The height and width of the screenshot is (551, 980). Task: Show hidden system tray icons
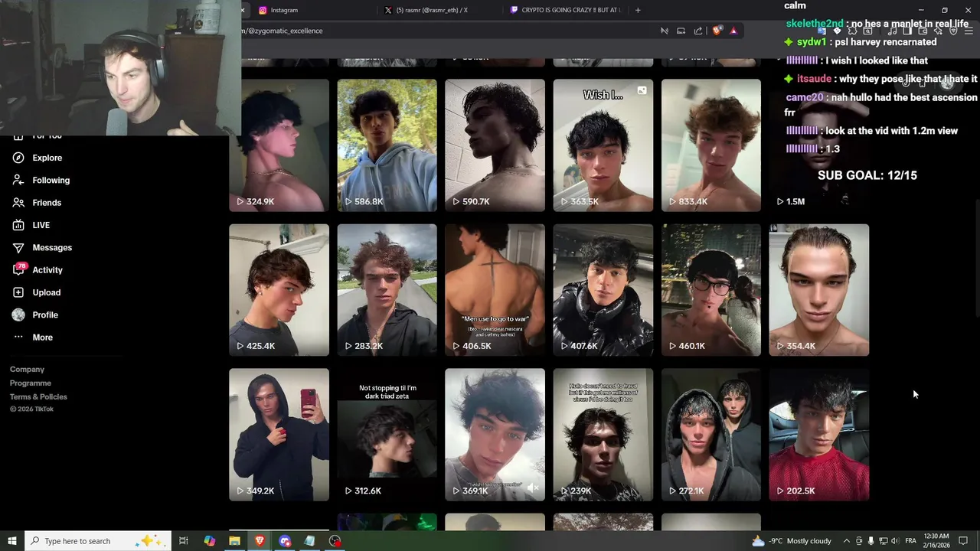point(846,541)
